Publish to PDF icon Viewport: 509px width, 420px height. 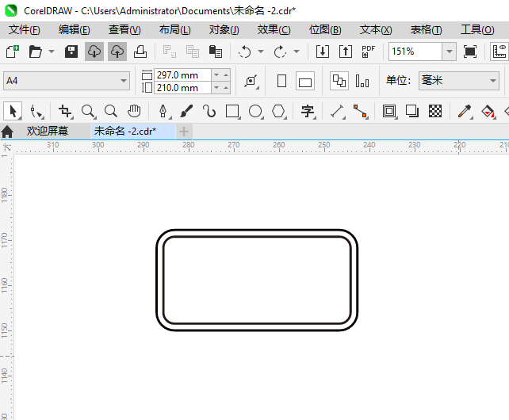(x=368, y=52)
